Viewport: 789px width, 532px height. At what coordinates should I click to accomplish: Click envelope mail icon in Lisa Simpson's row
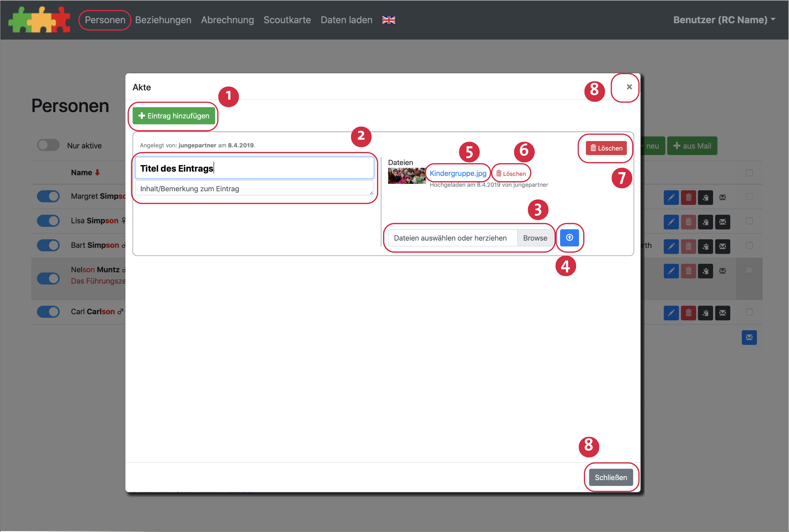click(x=722, y=222)
